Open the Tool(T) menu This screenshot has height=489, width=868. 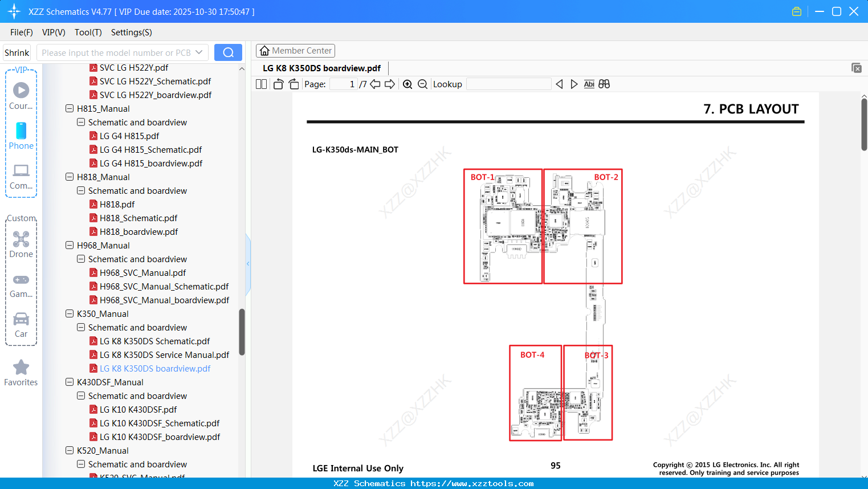point(88,32)
